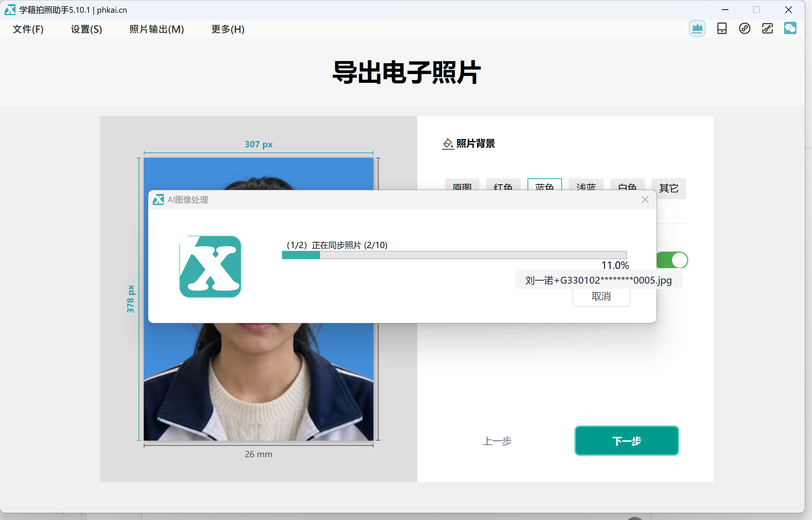Go back with 上一步
The image size is (812, 520).
click(x=497, y=441)
